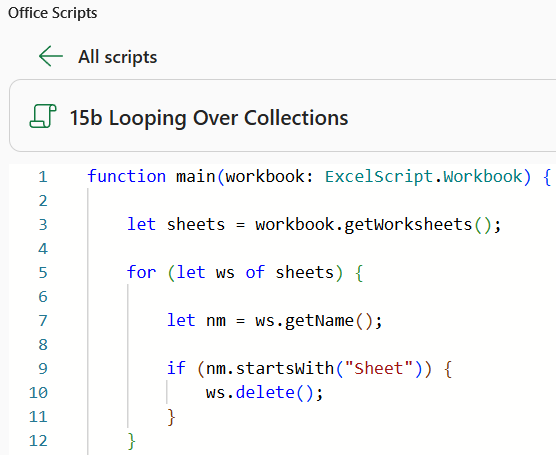Click the back arrow to All scripts

click(51, 56)
